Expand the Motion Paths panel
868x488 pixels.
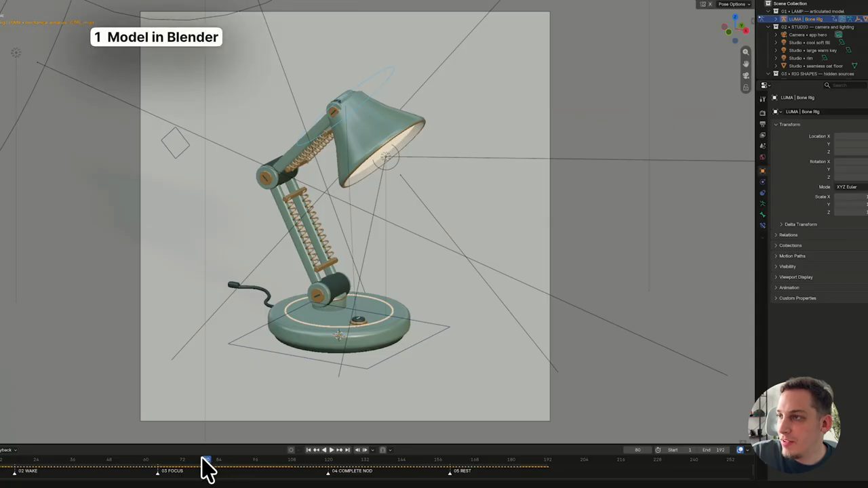coord(776,256)
